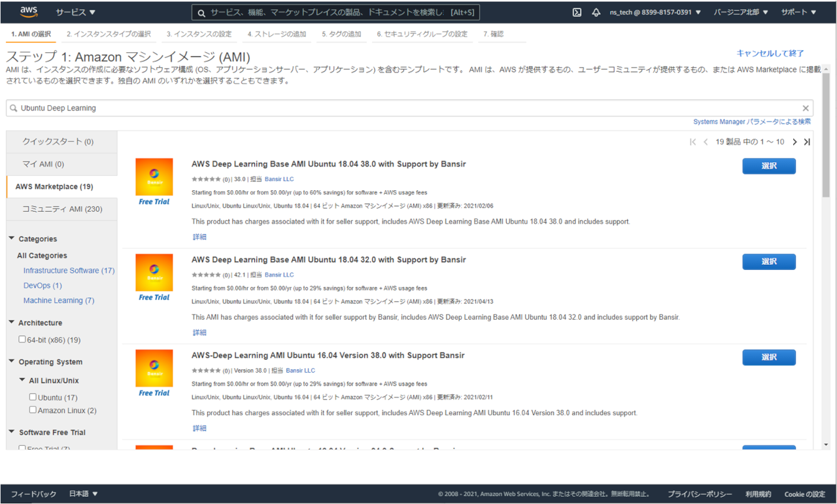The image size is (837, 504).
Task: Enable the Ubuntu (17) OS filter
Action: click(x=33, y=397)
